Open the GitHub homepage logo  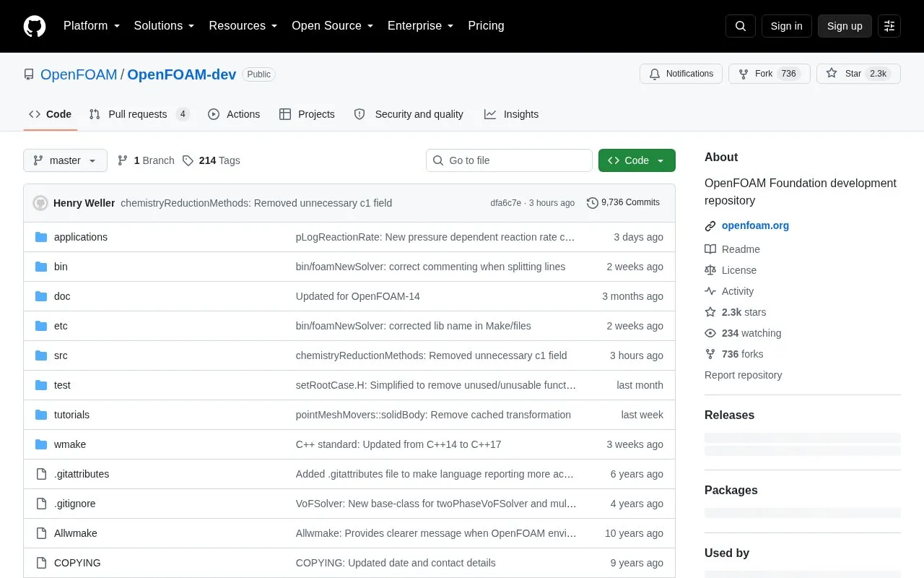(x=35, y=26)
